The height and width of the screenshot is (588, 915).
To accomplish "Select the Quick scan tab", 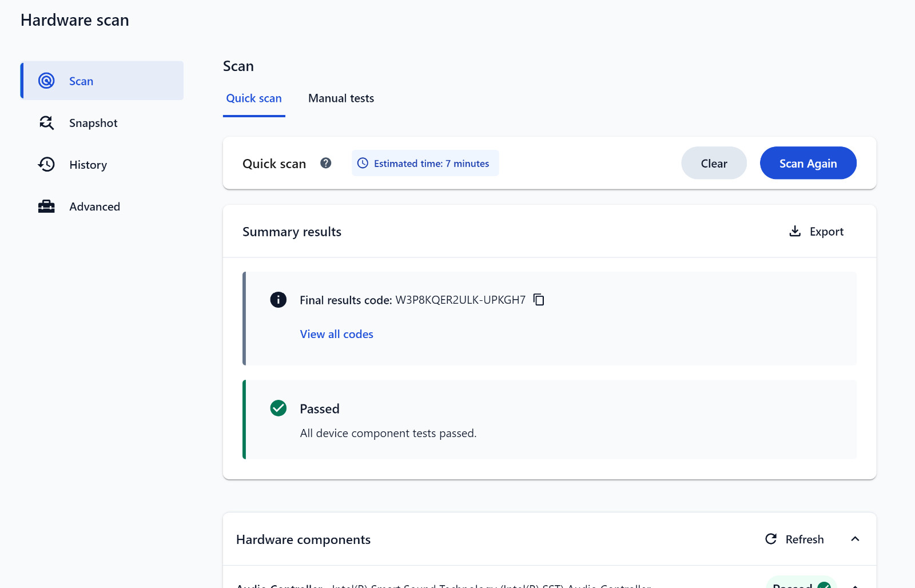I will (254, 98).
